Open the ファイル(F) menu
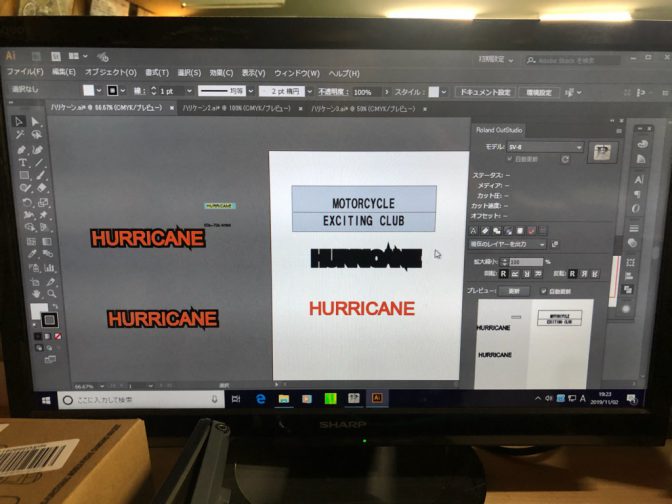Image resolution: width=672 pixels, height=504 pixels. (26, 73)
